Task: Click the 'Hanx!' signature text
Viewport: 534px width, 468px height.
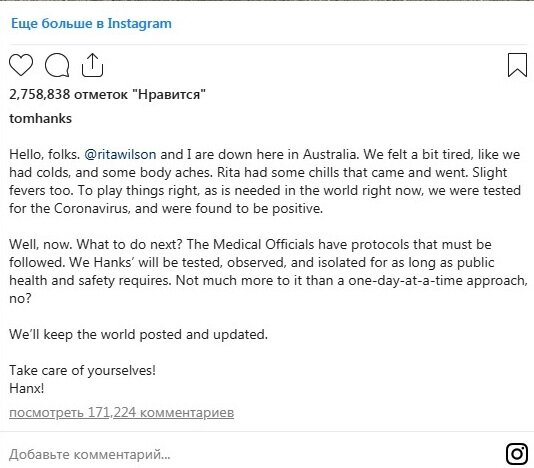Action: 27,388
